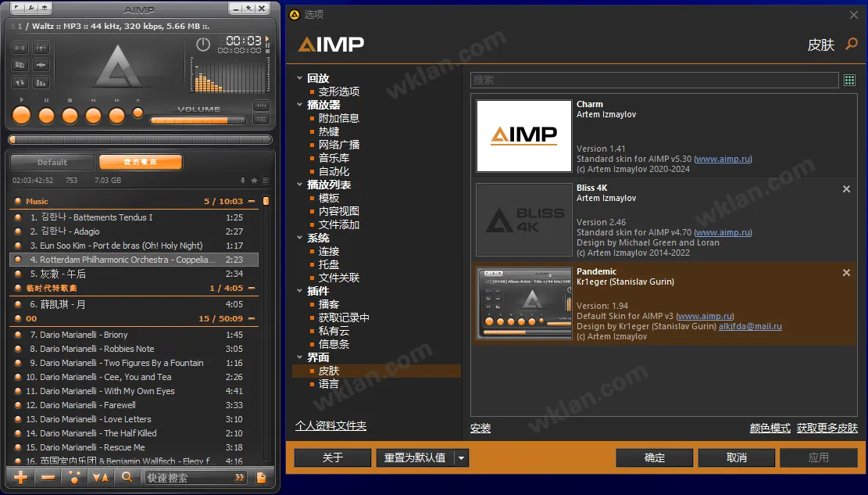Collapse the Music playlist group
The height and width of the screenshot is (495, 868).
pyautogui.click(x=252, y=201)
